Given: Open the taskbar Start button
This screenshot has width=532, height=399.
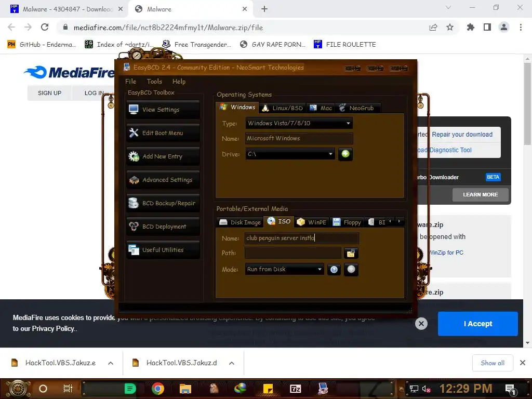Looking at the screenshot, I should tap(17, 389).
